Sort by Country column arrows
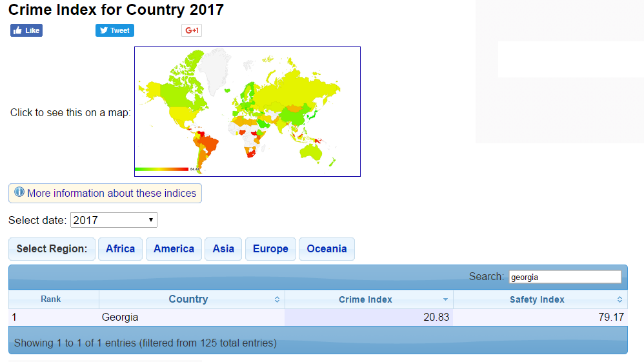 pyautogui.click(x=277, y=299)
